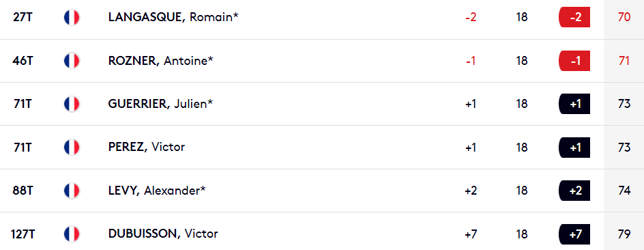Click the 127T position of Dubuisson

23,234
